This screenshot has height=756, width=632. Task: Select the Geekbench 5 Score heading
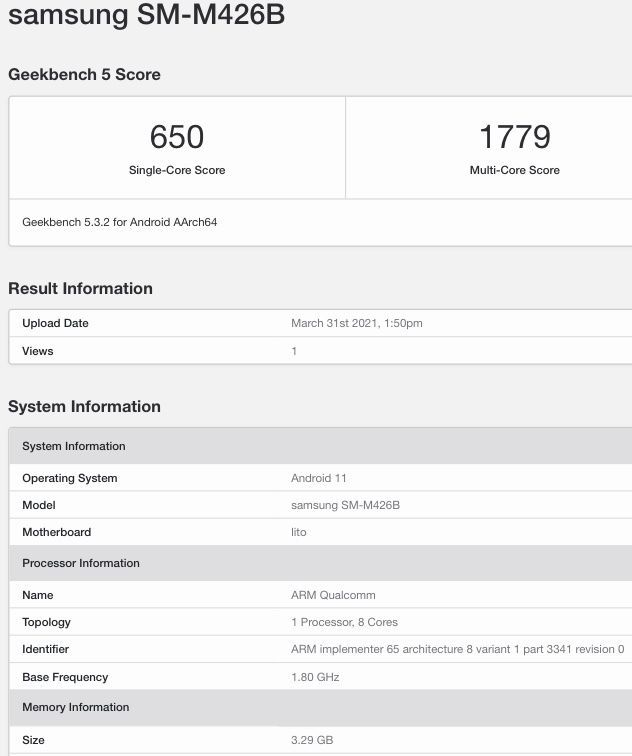(84, 75)
